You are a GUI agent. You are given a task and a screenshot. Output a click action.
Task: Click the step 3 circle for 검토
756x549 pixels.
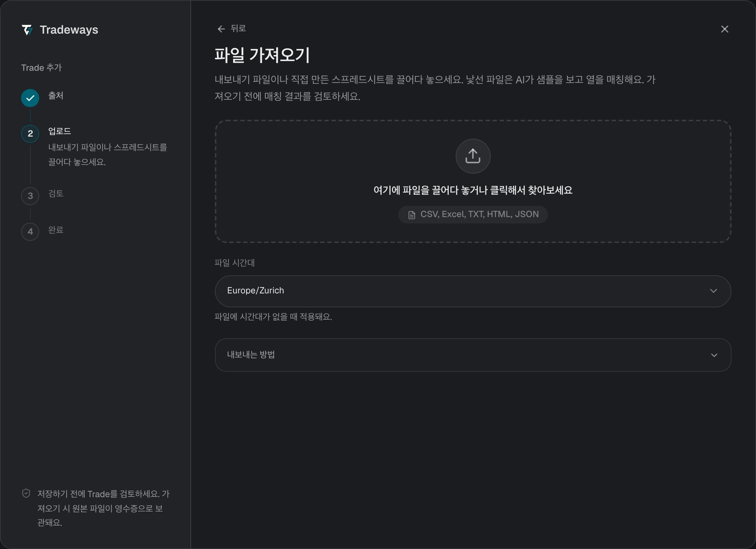(30, 196)
